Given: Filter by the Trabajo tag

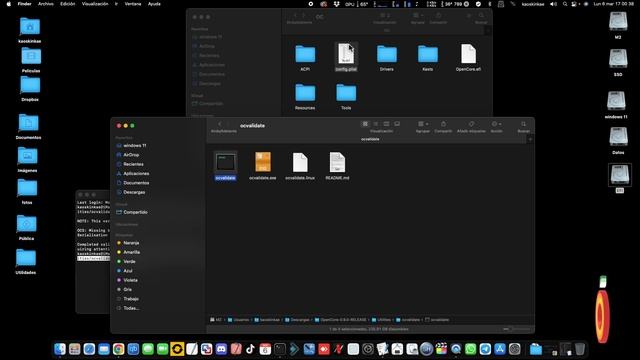Looking at the screenshot, I should 131,299.
